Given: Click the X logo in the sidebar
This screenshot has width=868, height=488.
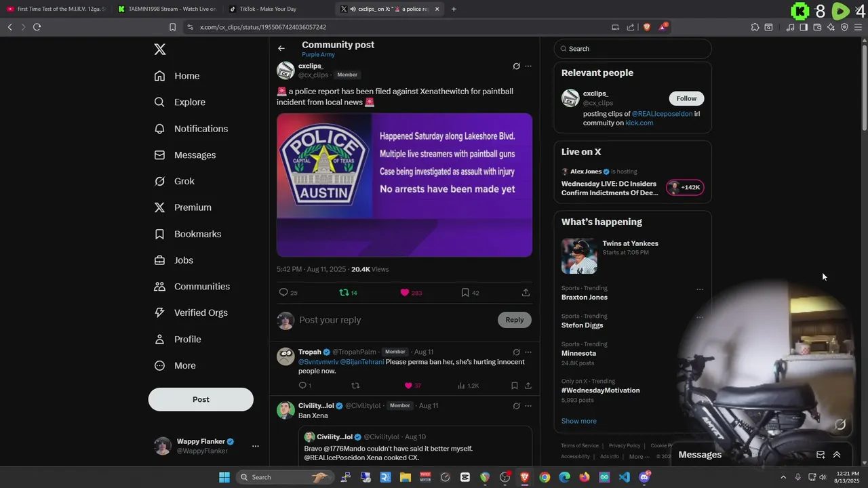Looking at the screenshot, I should pyautogui.click(x=159, y=49).
